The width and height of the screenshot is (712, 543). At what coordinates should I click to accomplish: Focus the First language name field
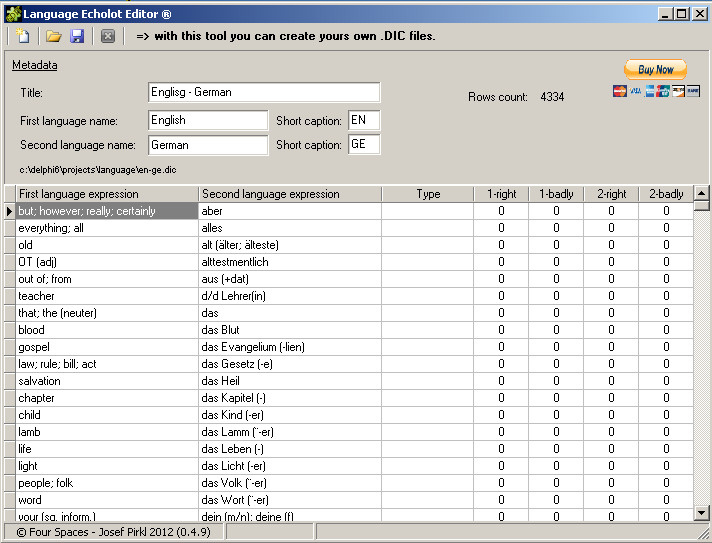208,120
